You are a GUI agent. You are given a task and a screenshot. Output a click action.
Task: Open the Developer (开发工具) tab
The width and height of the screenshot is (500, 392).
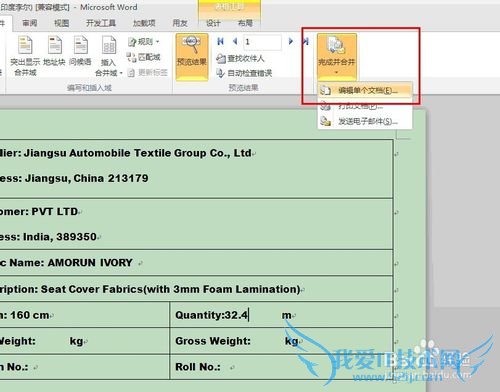[101, 23]
